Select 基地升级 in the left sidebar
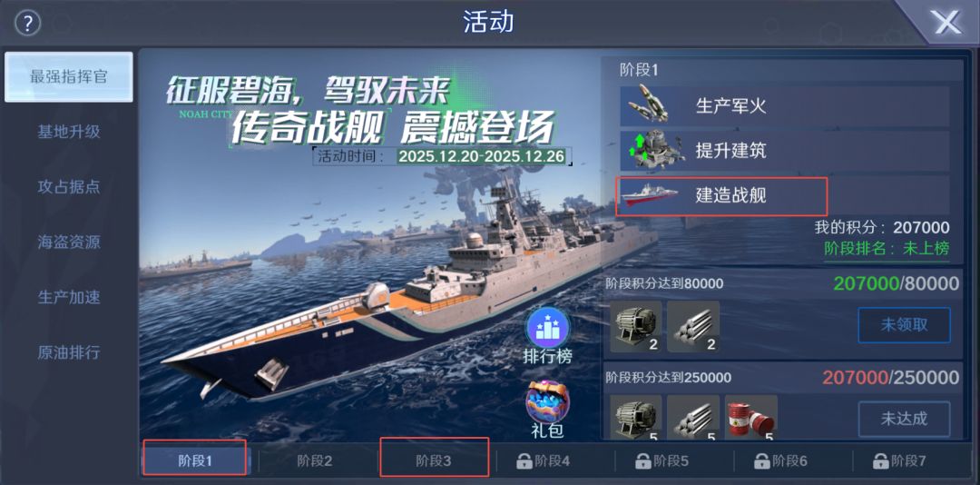 point(69,132)
